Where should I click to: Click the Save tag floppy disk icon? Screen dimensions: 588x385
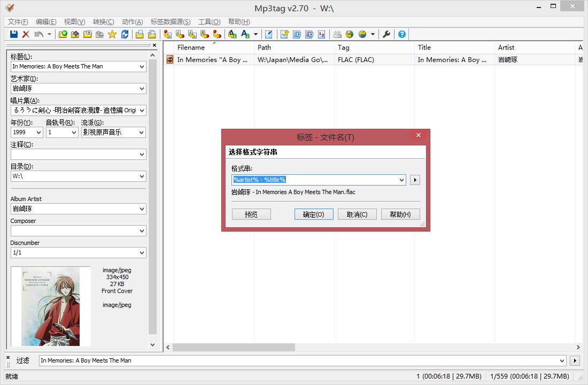tap(14, 34)
